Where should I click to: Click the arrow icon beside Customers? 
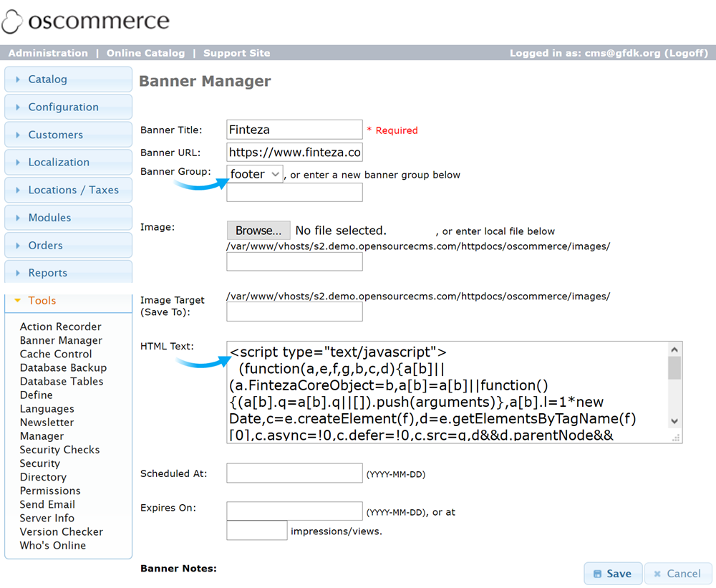pyautogui.click(x=18, y=135)
